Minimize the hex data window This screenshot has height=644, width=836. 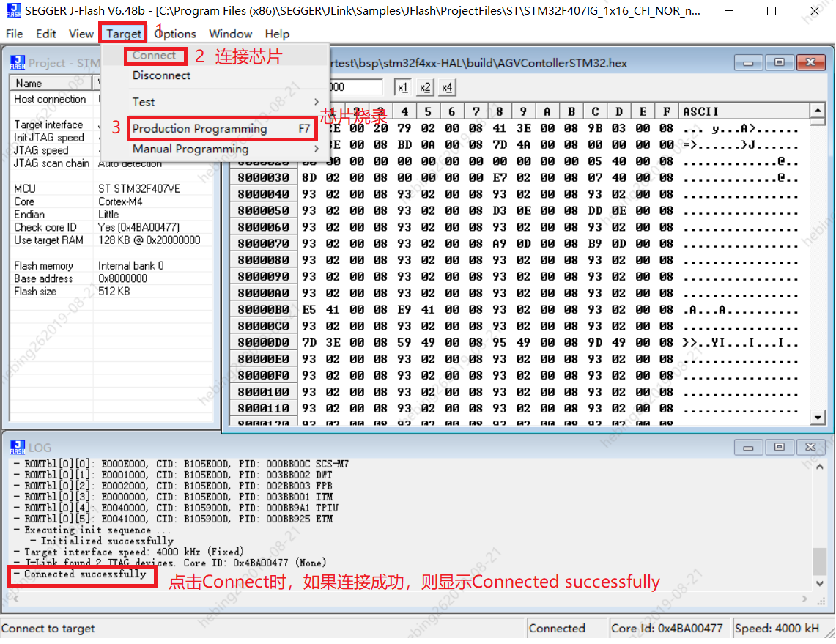[748, 62]
